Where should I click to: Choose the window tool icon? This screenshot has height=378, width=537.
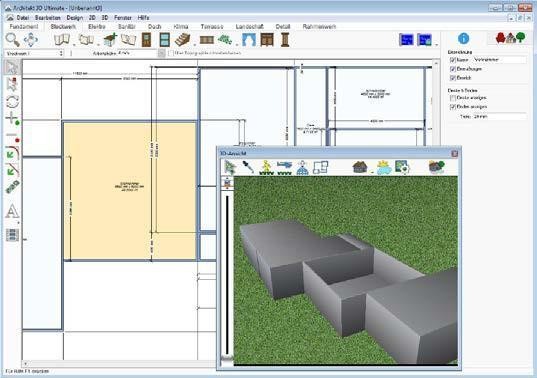(165, 40)
